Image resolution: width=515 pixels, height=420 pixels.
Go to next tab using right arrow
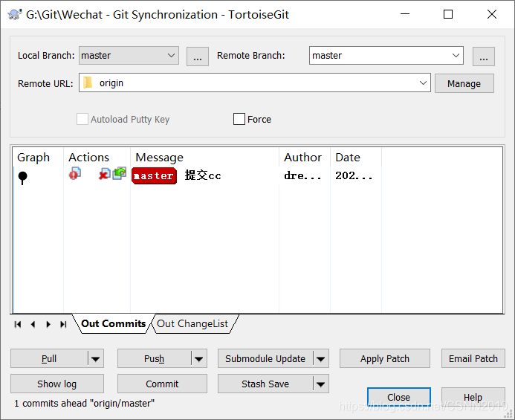[x=48, y=324]
